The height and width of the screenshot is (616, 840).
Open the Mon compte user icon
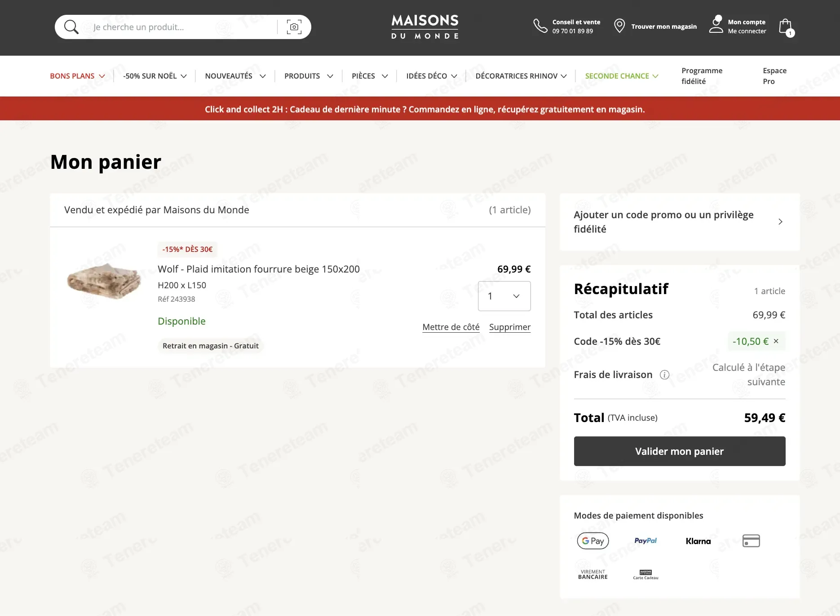pyautogui.click(x=716, y=25)
